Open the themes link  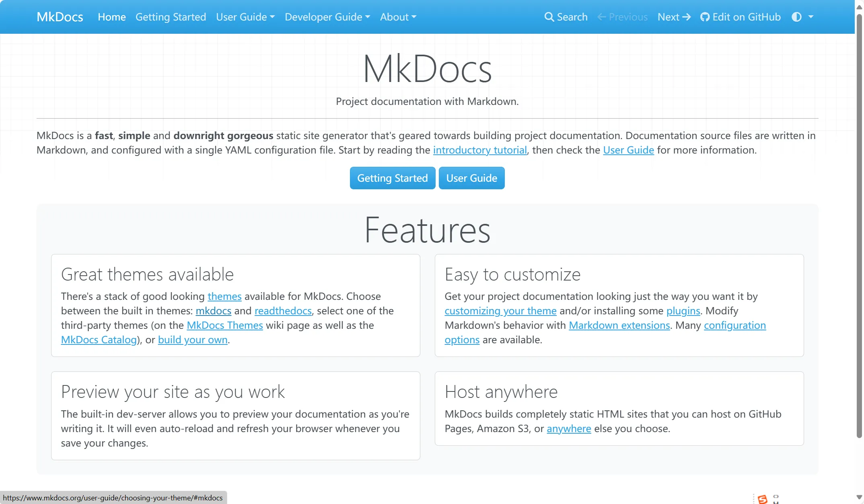[224, 297]
